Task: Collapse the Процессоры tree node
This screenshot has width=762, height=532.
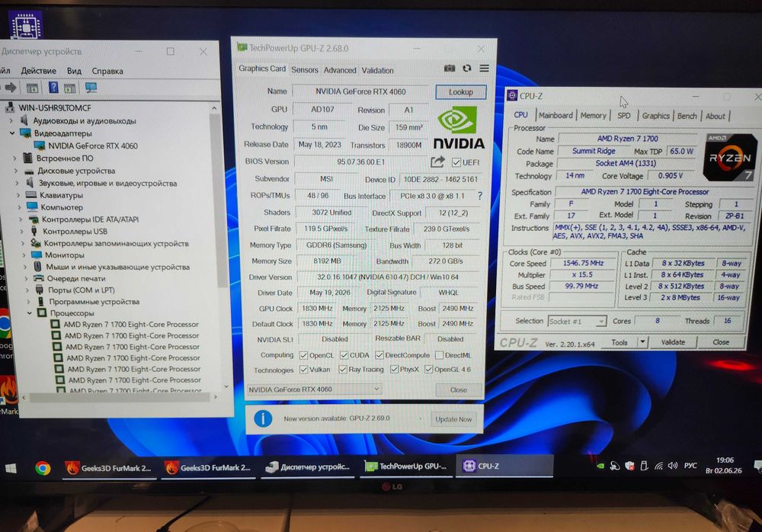Action: coord(29,312)
